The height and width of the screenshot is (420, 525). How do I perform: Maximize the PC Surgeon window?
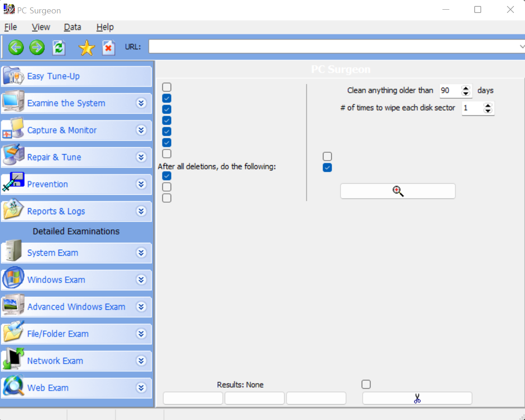point(478,10)
